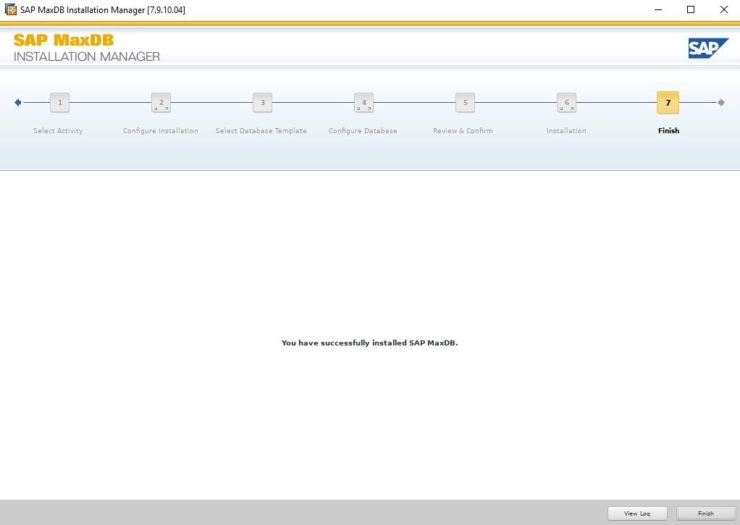Close the Installation Manager window
740x525 pixels.
point(724,9)
